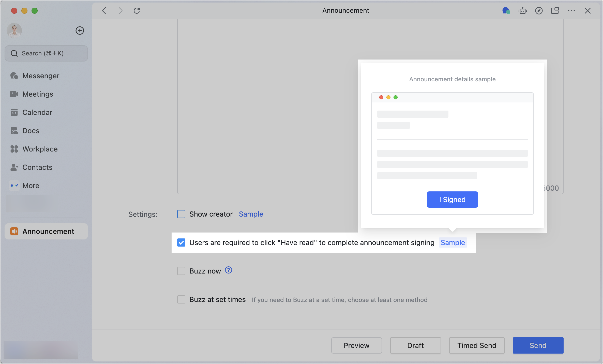
Task: Enable the Buzz now checkbox
Action: pos(181,271)
